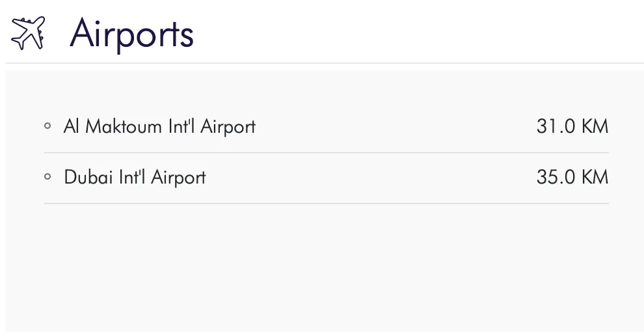This screenshot has width=644, height=332.
Task: Open the Dubai Int'l Airport entry
Action: click(x=135, y=177)
